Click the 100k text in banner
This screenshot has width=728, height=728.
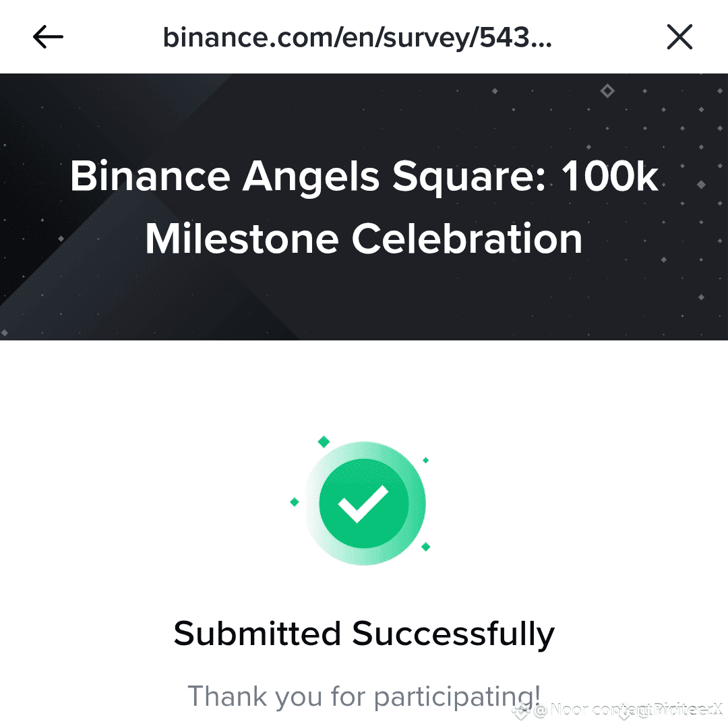coord(610,177)
